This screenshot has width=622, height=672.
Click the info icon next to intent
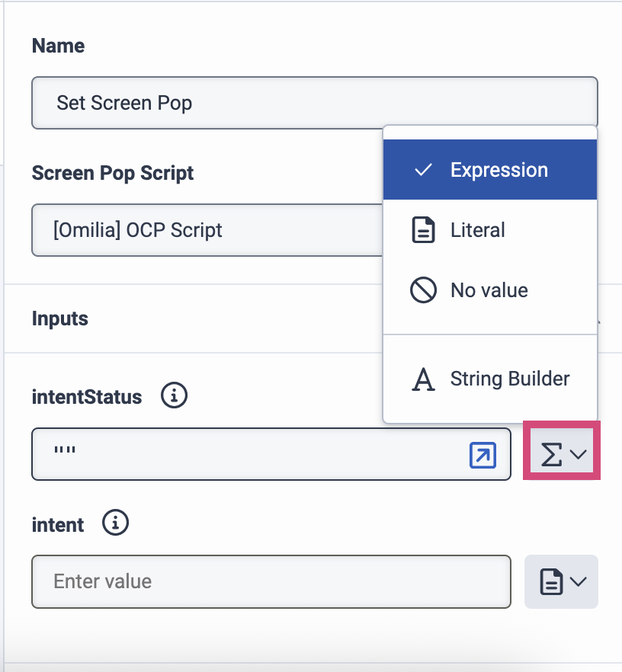pos(116,523)
